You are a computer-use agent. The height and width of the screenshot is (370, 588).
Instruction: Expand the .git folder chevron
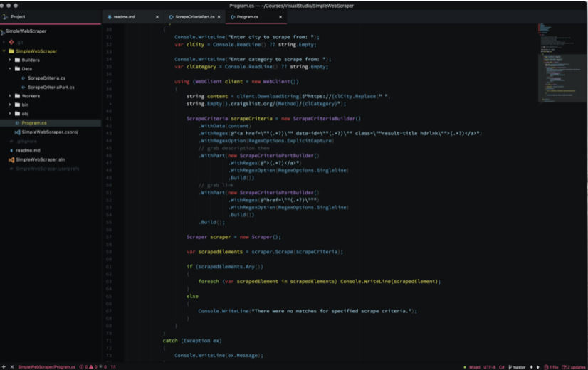click(x=4, y=42)
